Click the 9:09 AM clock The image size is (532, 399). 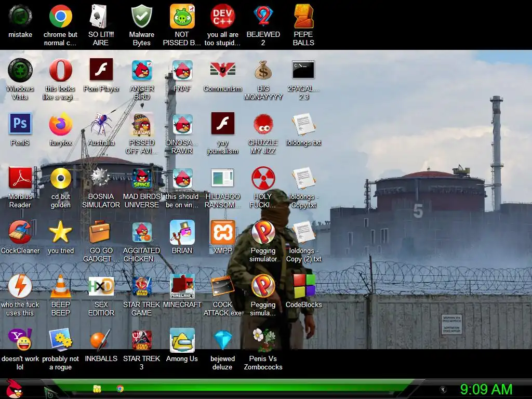point(486,389)
